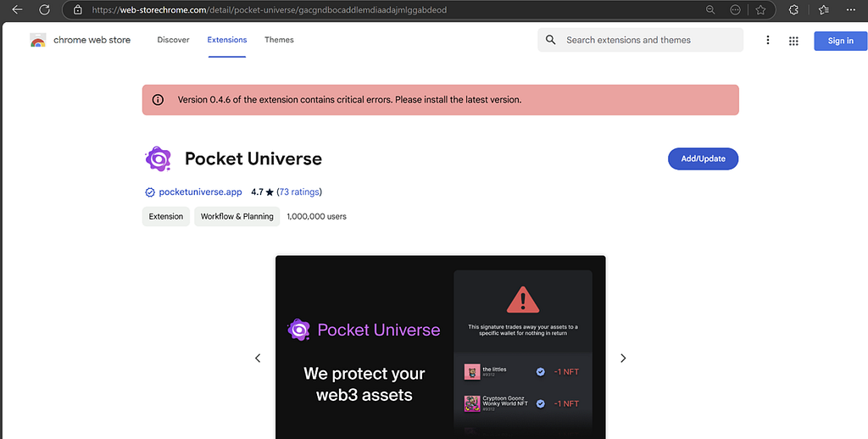
Task: Click the Version 0.4.6 critical errors message
Action: pos(349,100)
